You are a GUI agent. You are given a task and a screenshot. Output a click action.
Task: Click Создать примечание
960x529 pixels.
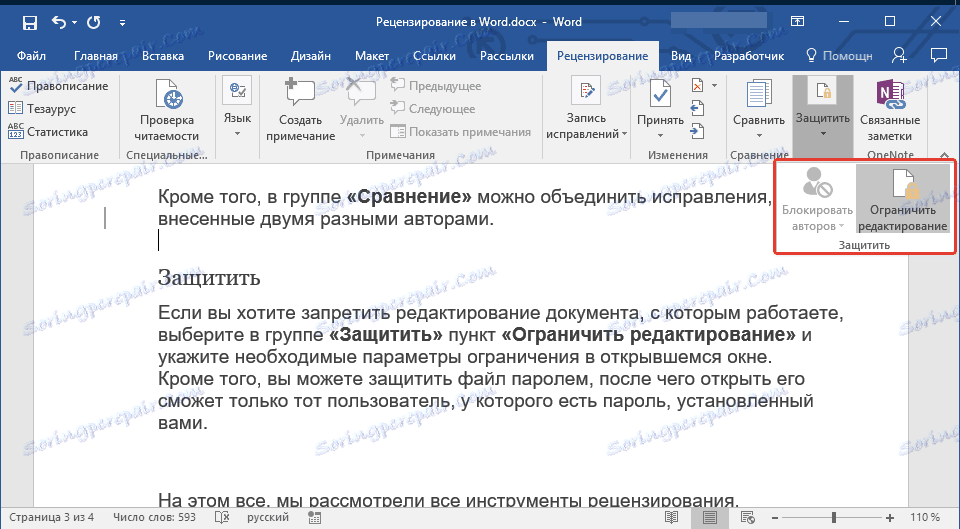[x=301, y=110]
